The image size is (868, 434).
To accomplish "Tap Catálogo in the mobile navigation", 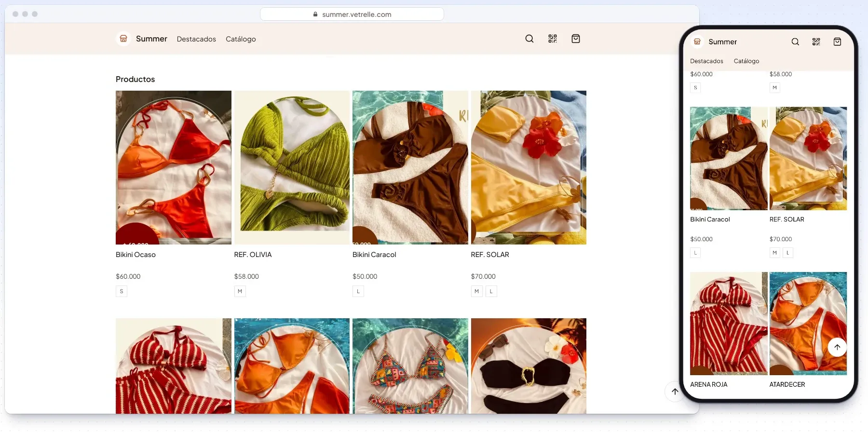I will [746, 61].
